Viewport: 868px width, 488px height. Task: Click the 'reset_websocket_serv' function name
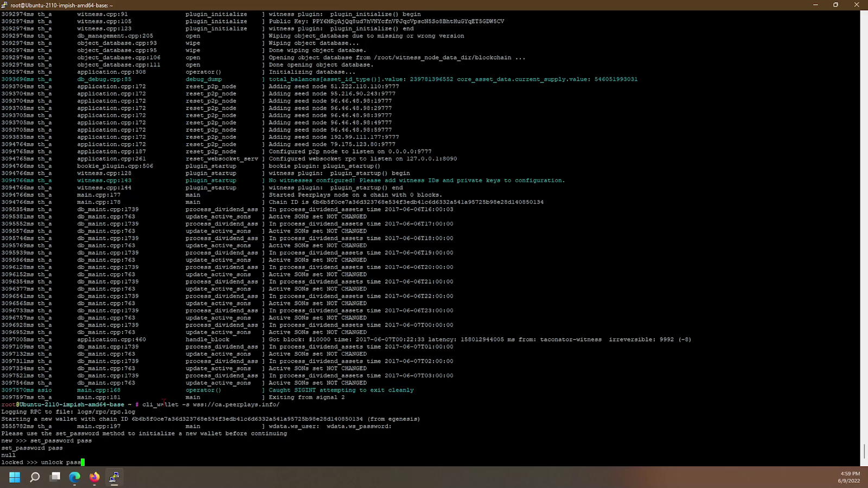[x=222, y=159]
